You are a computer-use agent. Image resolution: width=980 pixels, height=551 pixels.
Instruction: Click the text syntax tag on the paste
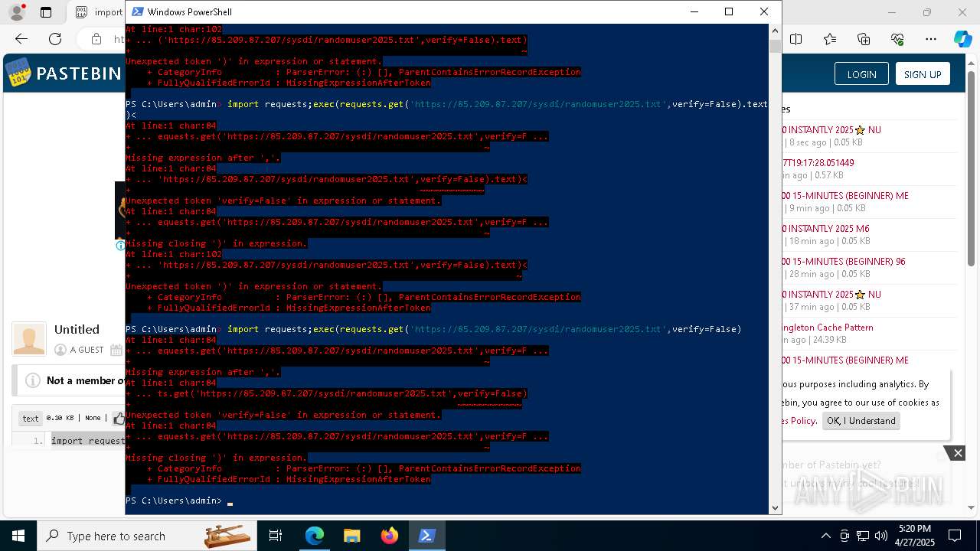point(31,418)
